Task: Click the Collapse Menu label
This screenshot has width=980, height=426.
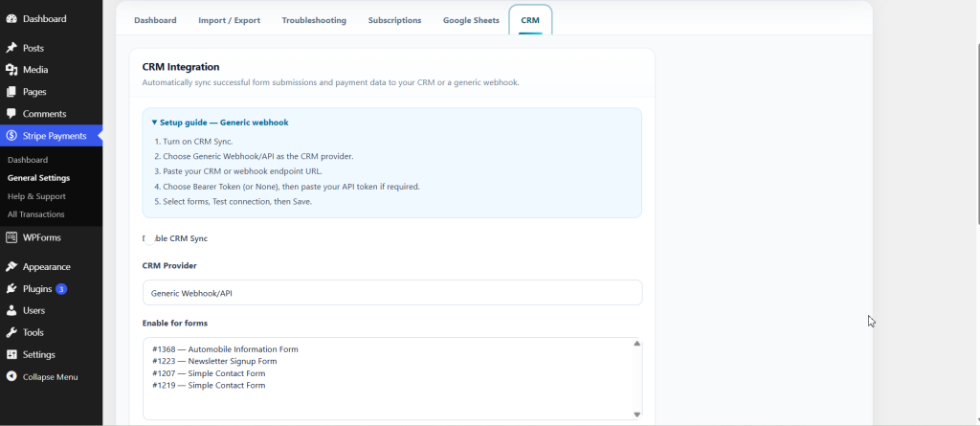Action: [x=50, y=377]
